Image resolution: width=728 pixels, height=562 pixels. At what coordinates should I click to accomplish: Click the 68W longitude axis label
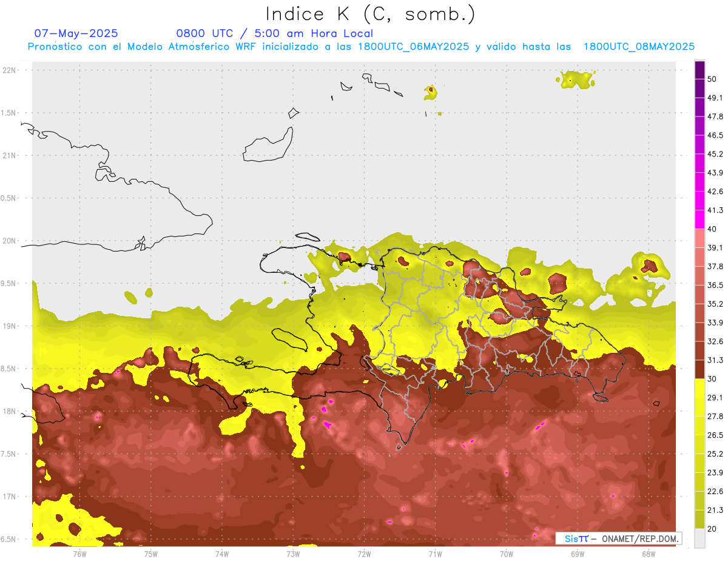[x=649, y=554]
